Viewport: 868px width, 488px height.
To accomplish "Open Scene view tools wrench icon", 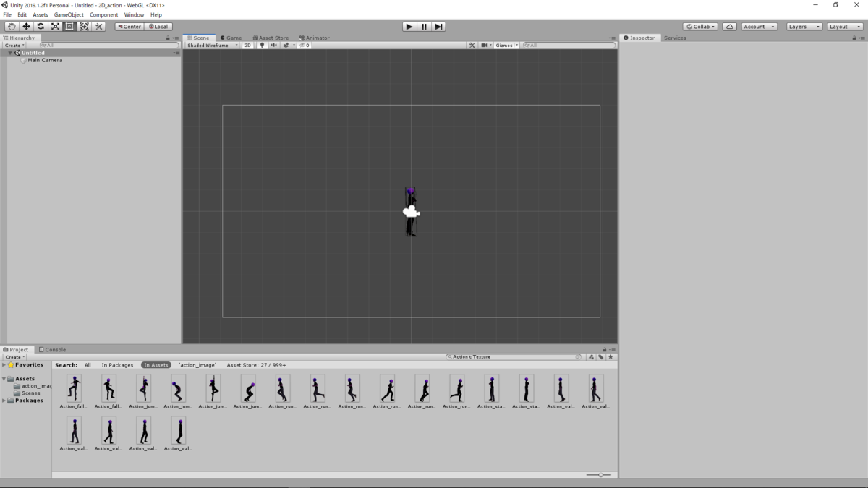I will [472, 46].
